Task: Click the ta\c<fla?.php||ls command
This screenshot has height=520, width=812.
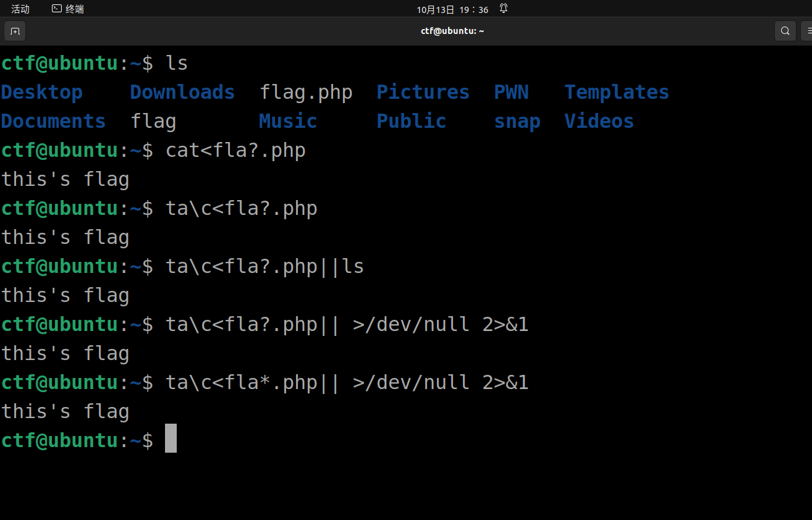Action: point(264,267)
